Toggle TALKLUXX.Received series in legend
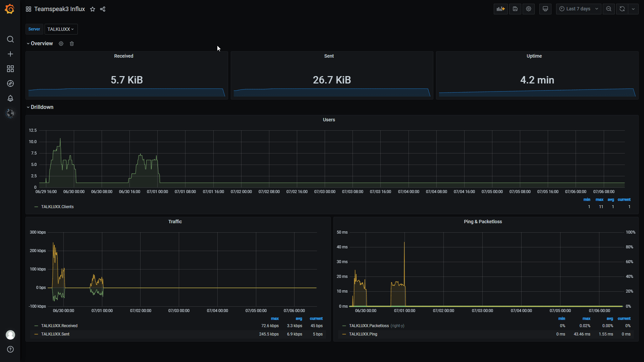644x362 pixels. [59, 326]
